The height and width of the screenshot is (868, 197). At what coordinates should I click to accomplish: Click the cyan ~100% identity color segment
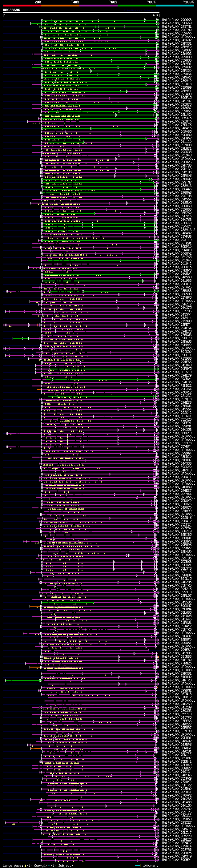(175, 6)
